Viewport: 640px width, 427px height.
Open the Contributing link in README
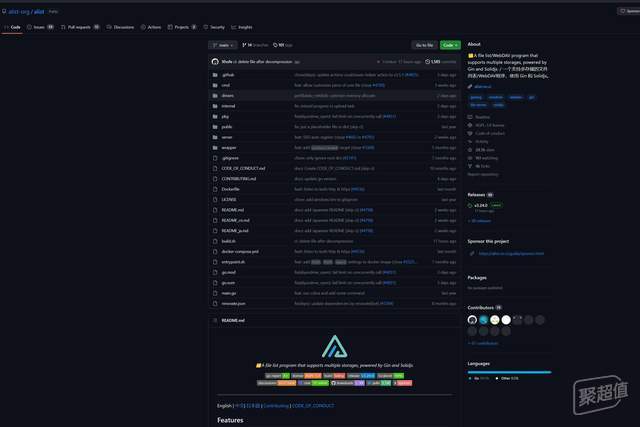[276, 406]
